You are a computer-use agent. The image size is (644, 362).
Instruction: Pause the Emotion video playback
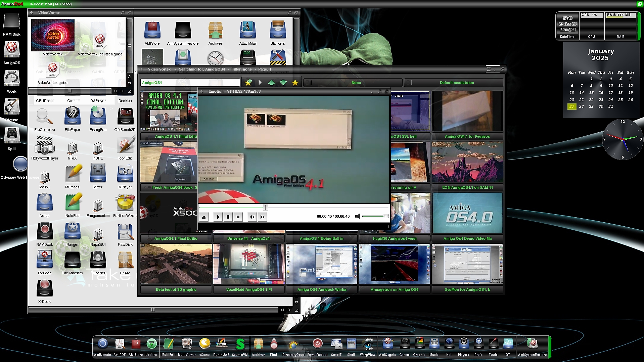228,217
